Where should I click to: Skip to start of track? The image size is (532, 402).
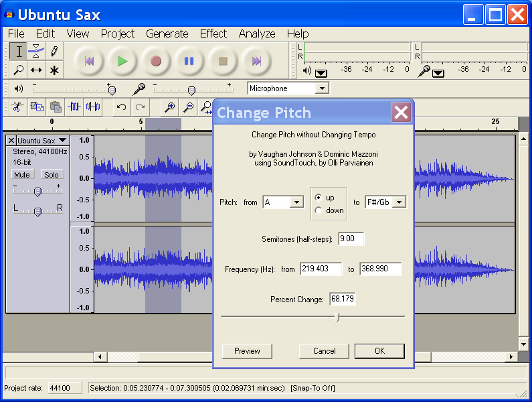89,61
